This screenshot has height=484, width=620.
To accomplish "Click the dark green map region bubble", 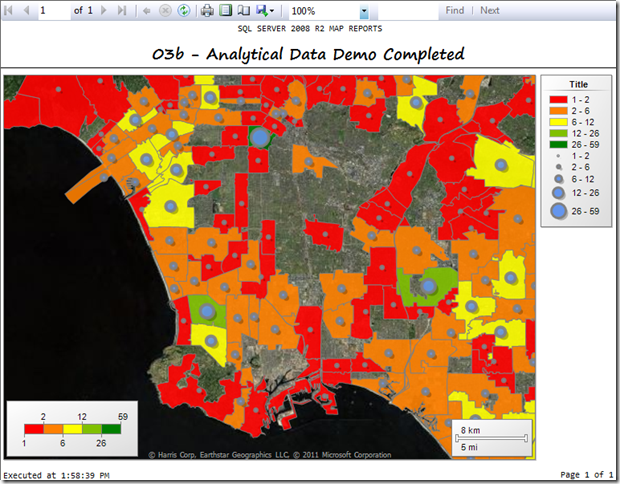I will tap(260, 138).
